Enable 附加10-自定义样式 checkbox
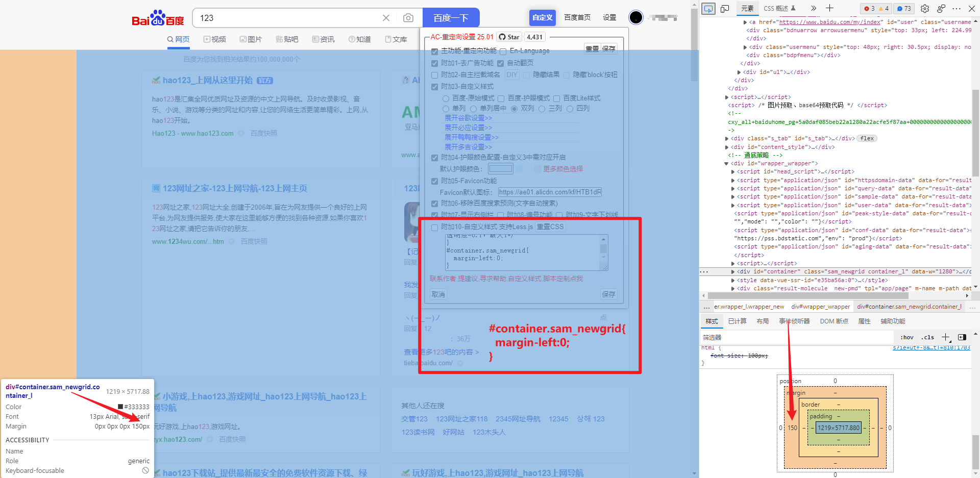This screenshot has width=980, height=478. point(435,228)
